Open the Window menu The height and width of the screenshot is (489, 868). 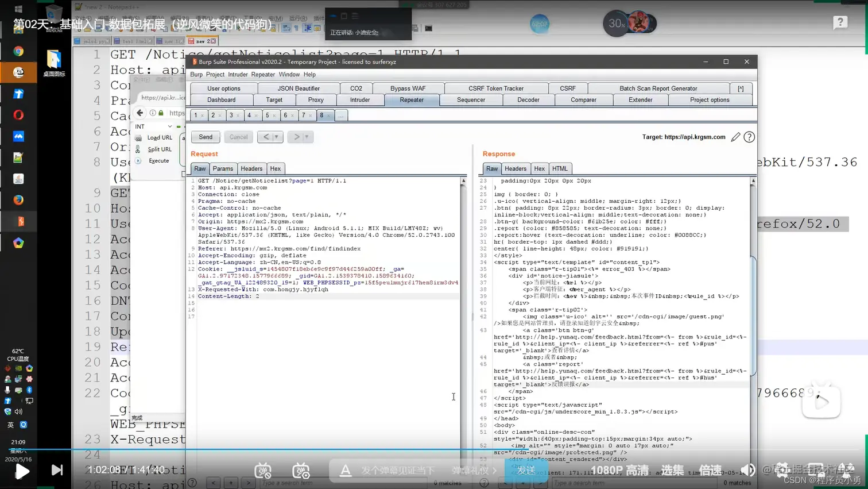click(x=289, y=75)
